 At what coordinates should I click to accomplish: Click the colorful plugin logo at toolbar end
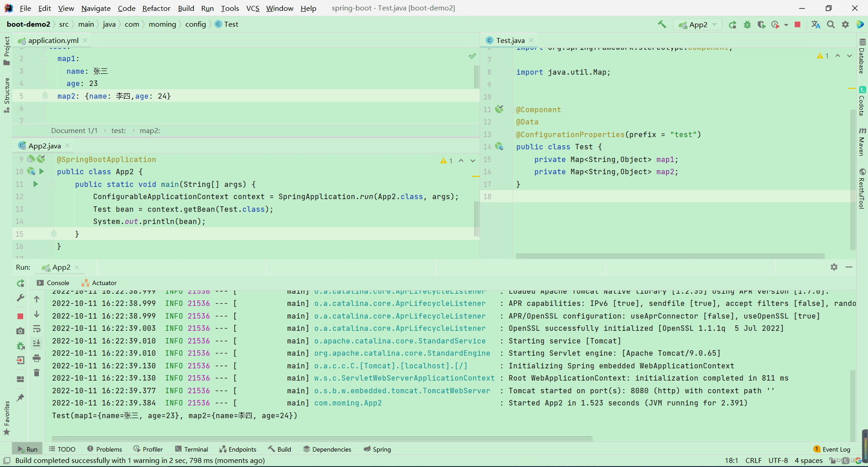pyautogui.click(x=860, y=24)
